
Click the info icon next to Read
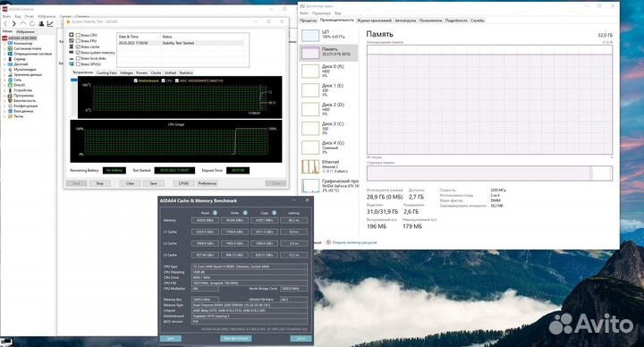(x=215, y=213)
